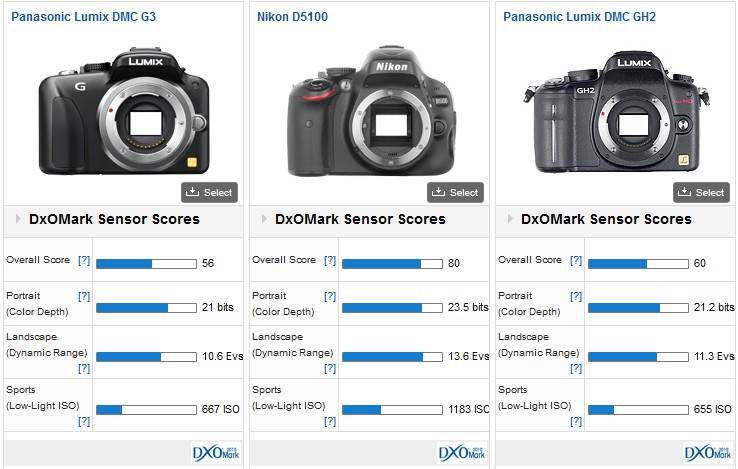Open the Nikon D5100 title link

click(x=290, y=17)
